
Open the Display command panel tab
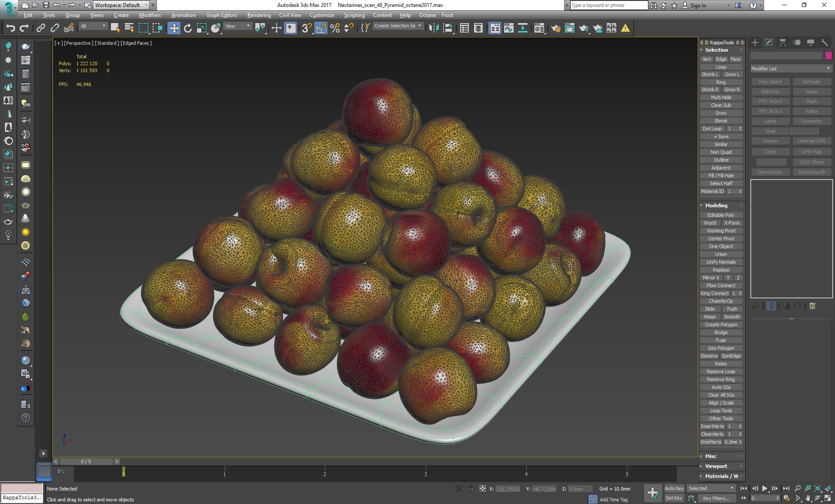[811, 42]
